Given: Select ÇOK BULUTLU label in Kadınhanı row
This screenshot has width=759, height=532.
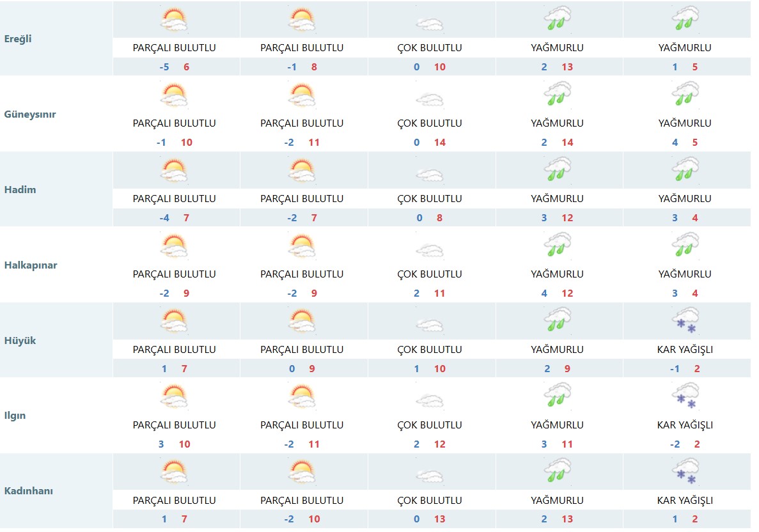Looking at the screenshot, I should point(430,501).
